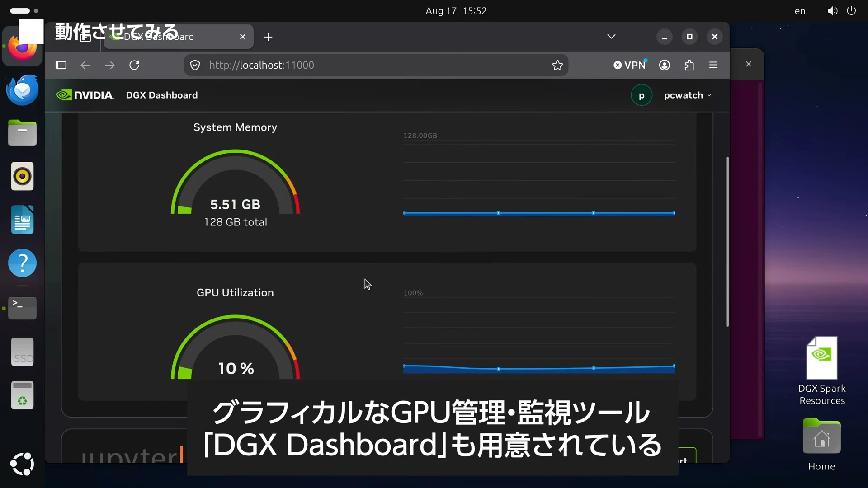Open Thunderbird mail from the dock

(x=22, y=90)
